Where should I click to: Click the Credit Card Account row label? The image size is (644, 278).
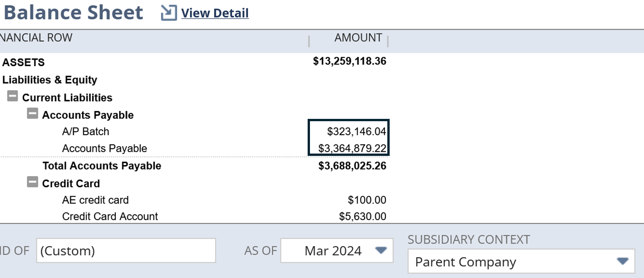(110, 216)
